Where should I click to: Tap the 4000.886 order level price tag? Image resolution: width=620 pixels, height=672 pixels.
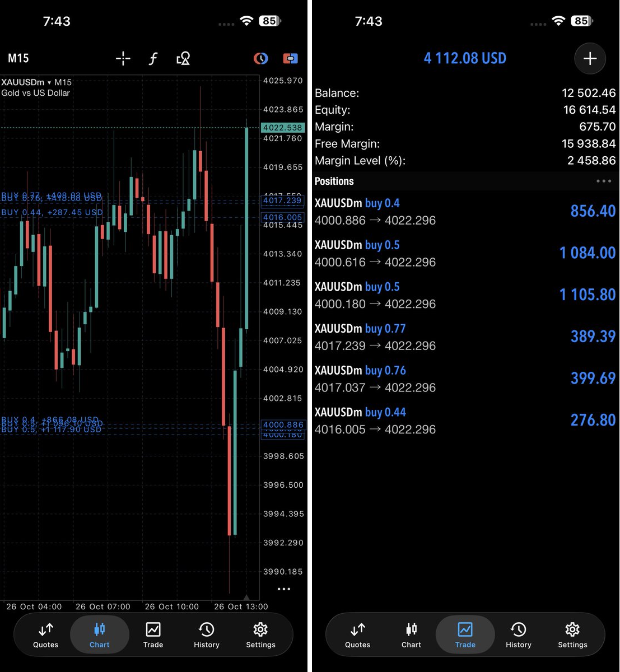(283, 425)
